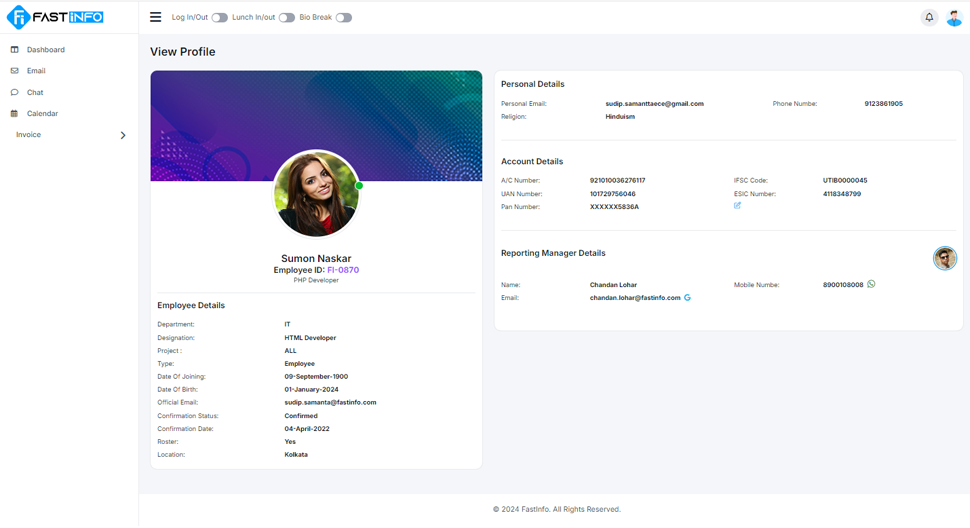Click the reporting manager's avatar thumbnail

[x=944, y=259]
